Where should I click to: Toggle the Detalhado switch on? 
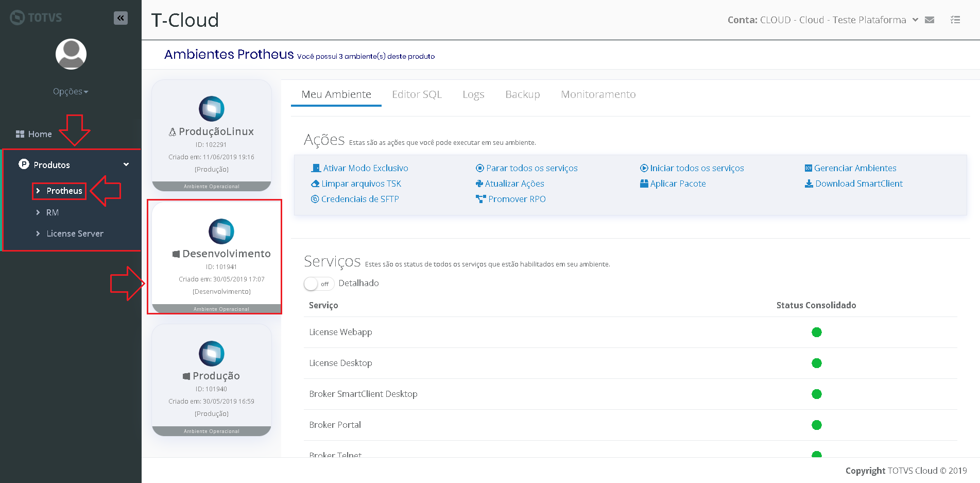319,284
